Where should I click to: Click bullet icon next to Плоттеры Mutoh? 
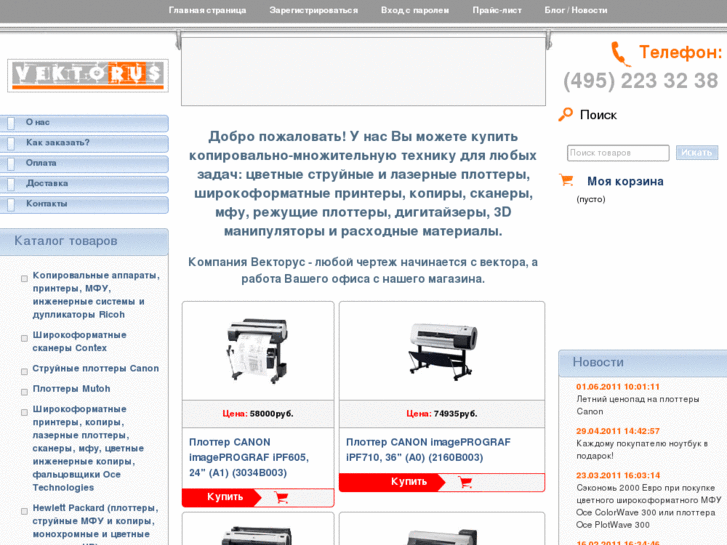coord(24,392)
